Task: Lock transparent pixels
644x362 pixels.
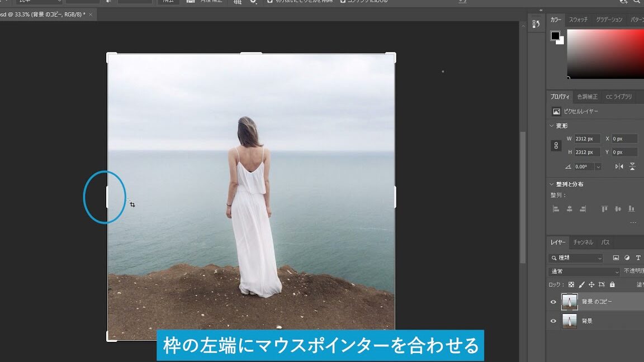Action: click(571, 284)
